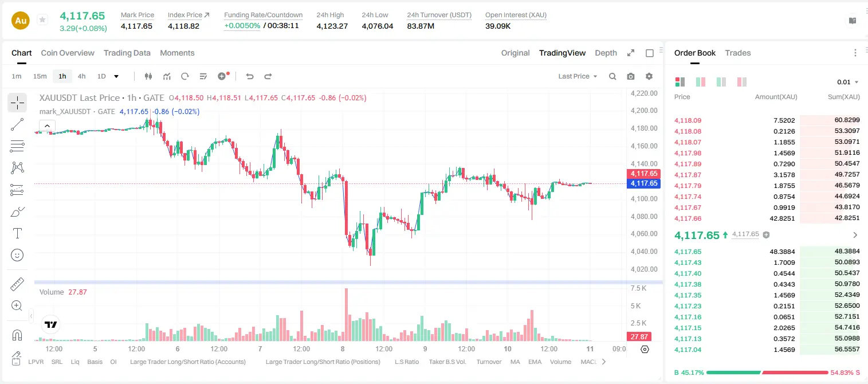Show only buy orders in order book
Viewport: 868px width, 384px height.
(721, 82)
